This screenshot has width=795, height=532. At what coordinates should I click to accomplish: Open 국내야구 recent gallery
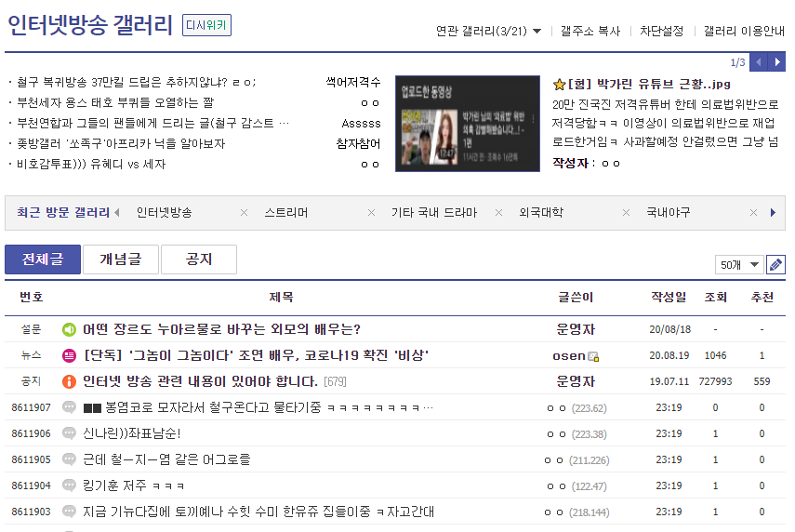pos(669,212)
